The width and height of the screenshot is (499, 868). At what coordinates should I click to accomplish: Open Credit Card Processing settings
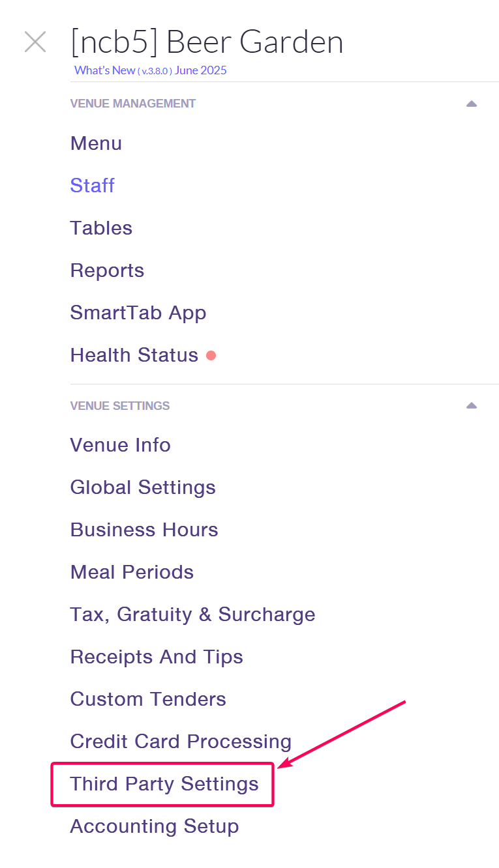(181, 742)
